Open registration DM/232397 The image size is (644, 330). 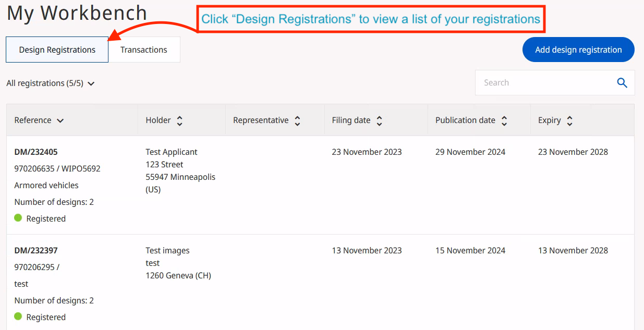[x=36, y=251]
